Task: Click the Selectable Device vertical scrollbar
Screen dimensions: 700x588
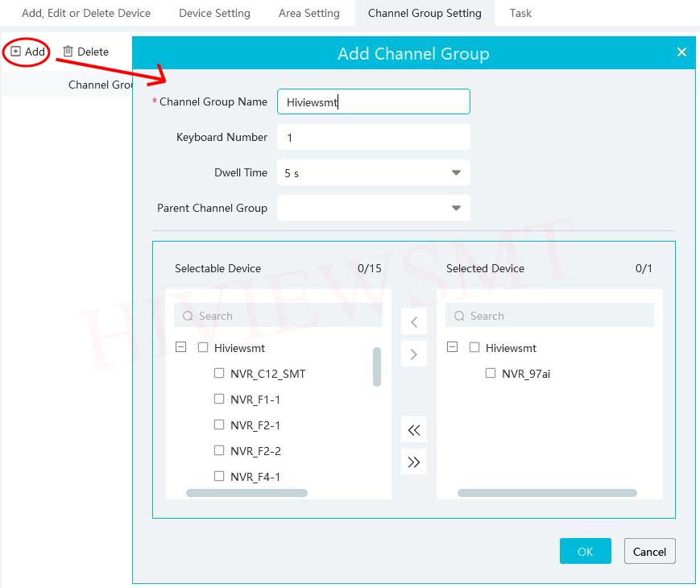Action: tap(377, 366)
